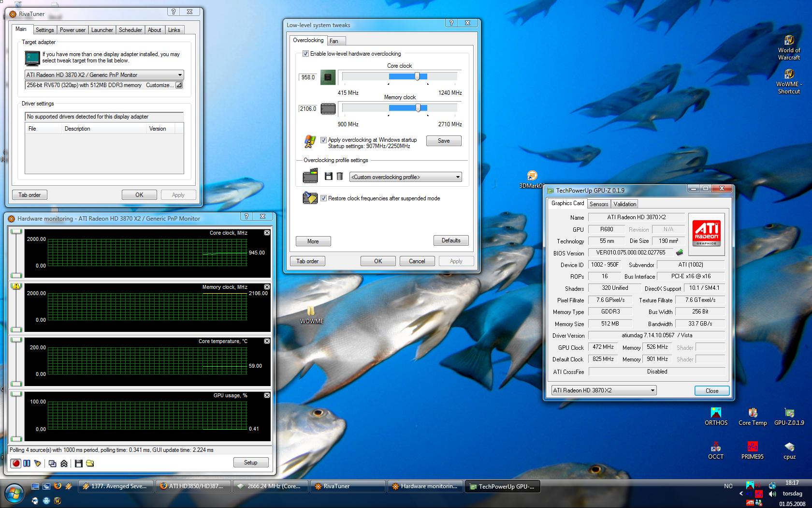Toggle Restore clock frequencies after suspended mode
Viewport: 812px width, 508px height.
coord(323,198)
